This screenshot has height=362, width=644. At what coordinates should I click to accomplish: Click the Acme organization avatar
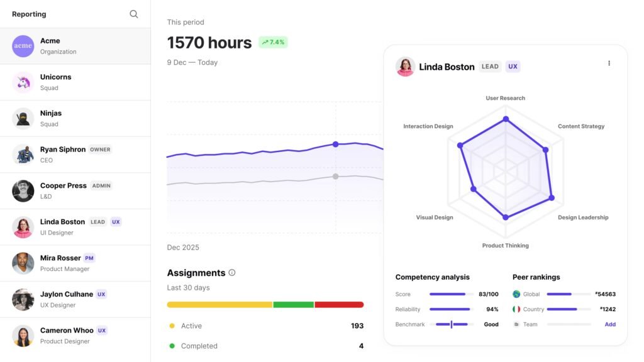(23, 45)
